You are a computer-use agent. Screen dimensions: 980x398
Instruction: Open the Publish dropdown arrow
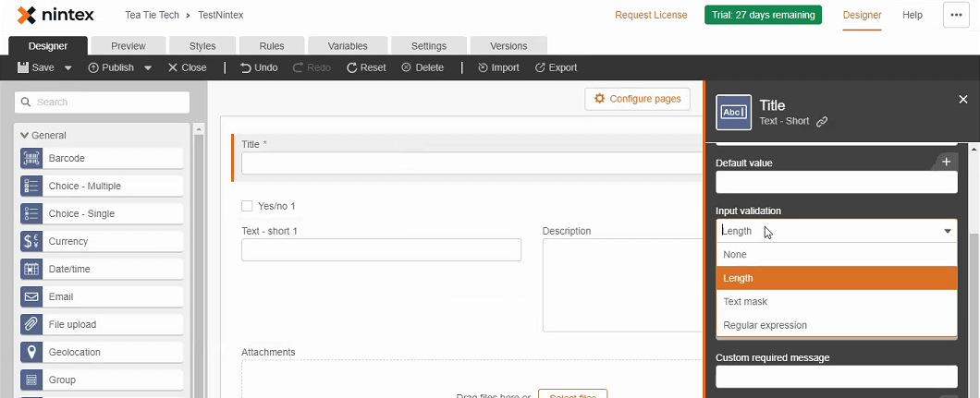click(x=148, y=68)
